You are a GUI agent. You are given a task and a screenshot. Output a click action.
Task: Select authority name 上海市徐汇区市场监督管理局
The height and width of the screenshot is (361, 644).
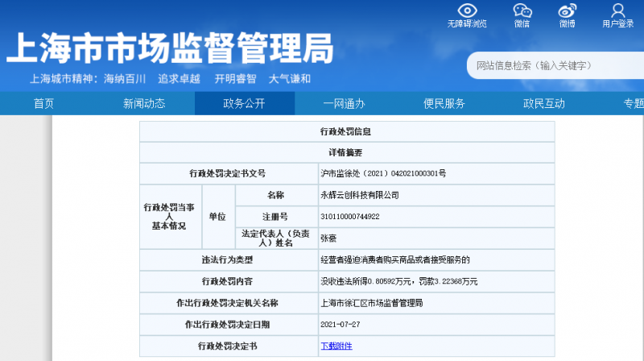372,303
